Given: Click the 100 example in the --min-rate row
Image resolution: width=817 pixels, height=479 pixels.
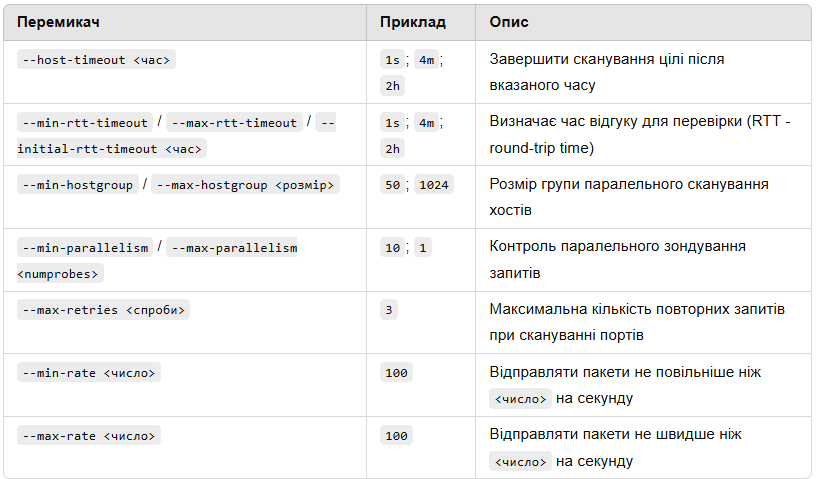Looking at the screenshot, I should point(396,373).
